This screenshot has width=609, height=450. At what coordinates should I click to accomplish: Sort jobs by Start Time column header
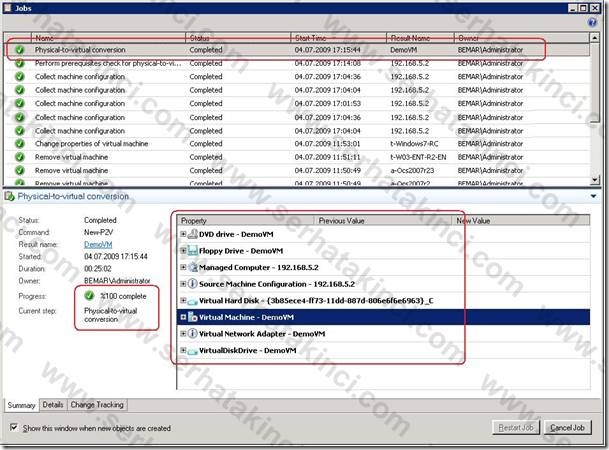tap(339, 38)
